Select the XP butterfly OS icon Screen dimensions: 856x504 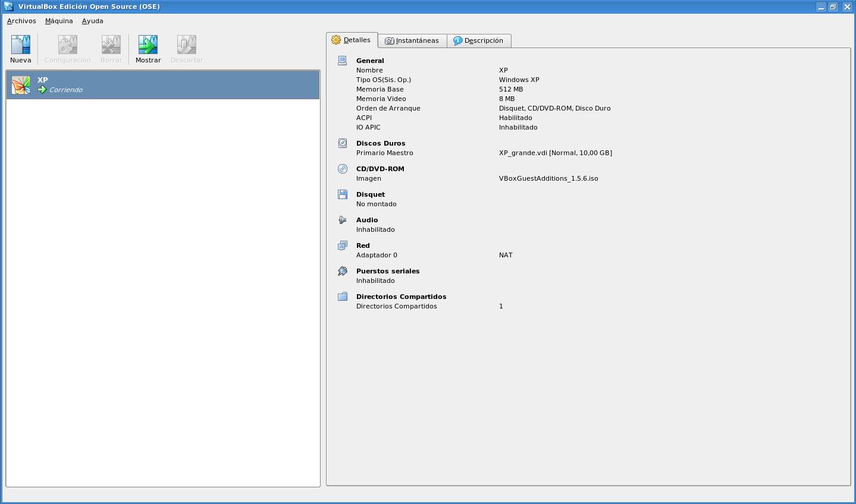click(x=21, y=85)
